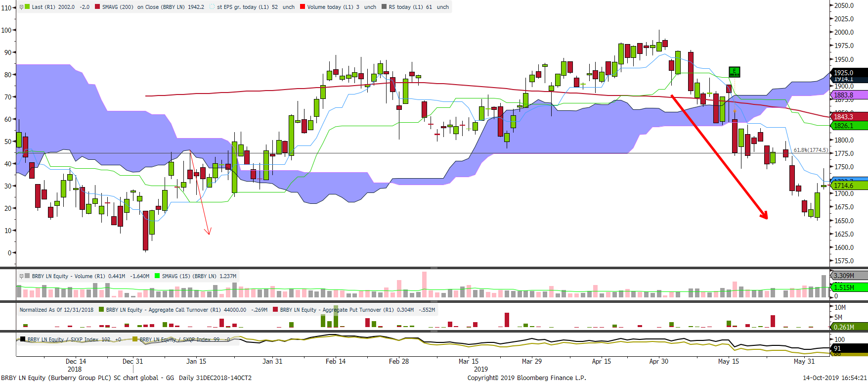Click the gray RS today legend swatch

click(384, 7)
